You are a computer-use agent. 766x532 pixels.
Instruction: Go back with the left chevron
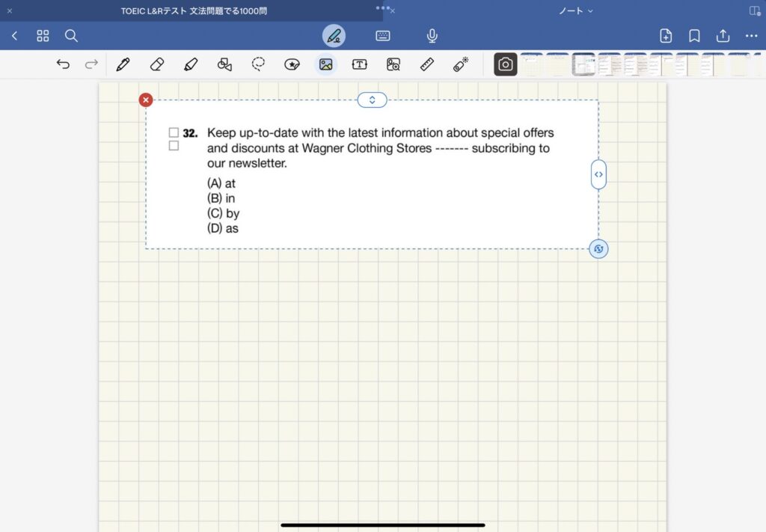click(x=15, y=36)
